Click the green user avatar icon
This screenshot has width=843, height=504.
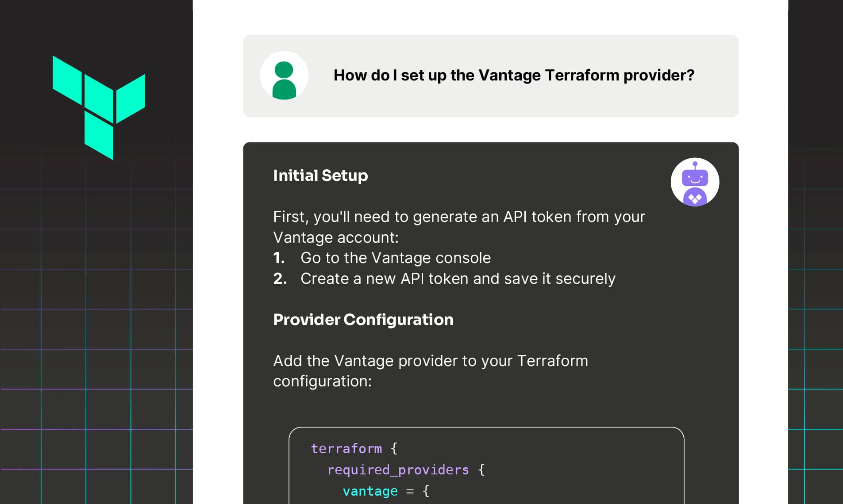[x=284, y=76]
